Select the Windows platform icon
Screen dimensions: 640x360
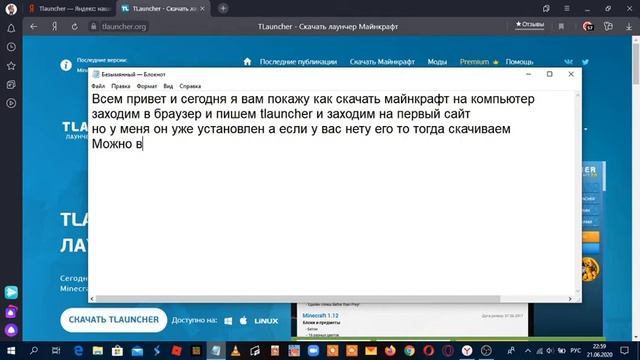(x=228, y=321)
